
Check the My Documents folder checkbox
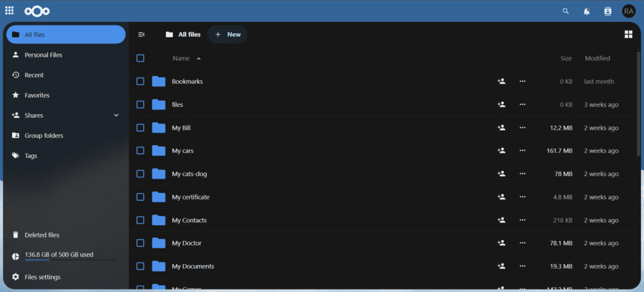[140, 266]
